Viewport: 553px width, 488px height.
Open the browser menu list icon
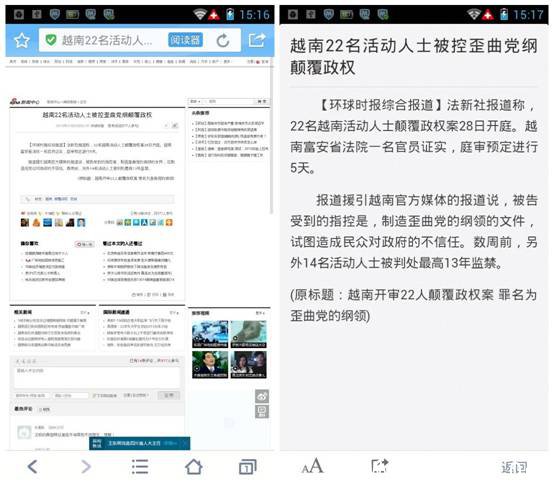pyautogui.click(x=140, y=467)
